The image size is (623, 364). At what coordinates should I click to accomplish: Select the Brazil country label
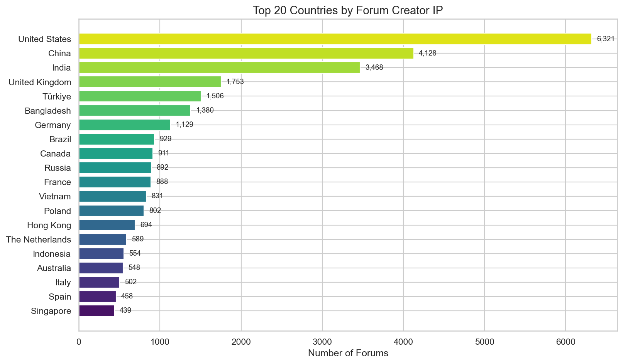click(x=61, y=139)
